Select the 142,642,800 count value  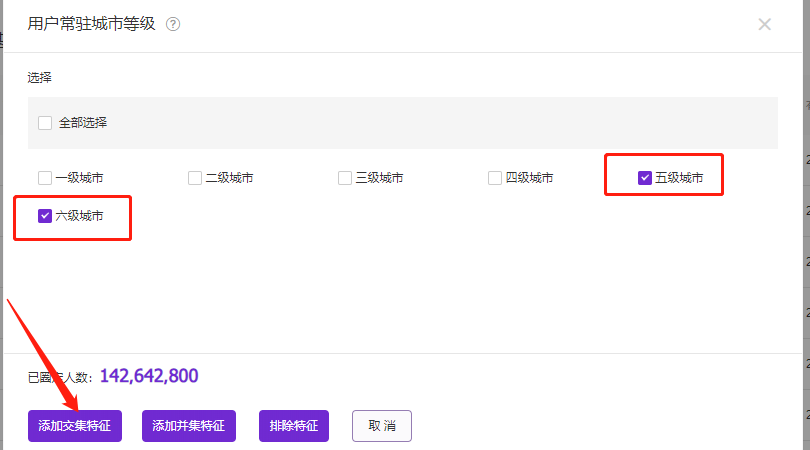tap(149, 376)
